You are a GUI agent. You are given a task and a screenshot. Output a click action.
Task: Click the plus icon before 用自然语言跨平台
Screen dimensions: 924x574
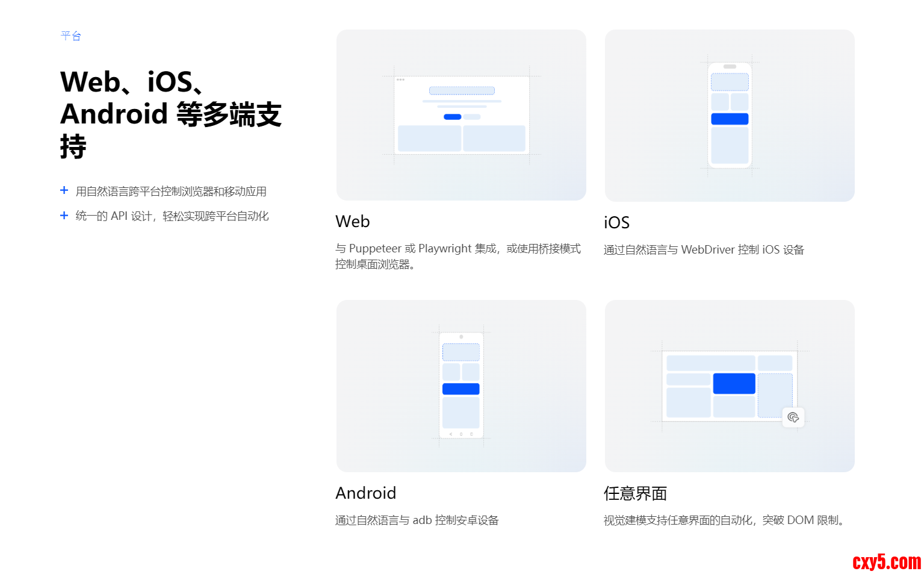64,190
